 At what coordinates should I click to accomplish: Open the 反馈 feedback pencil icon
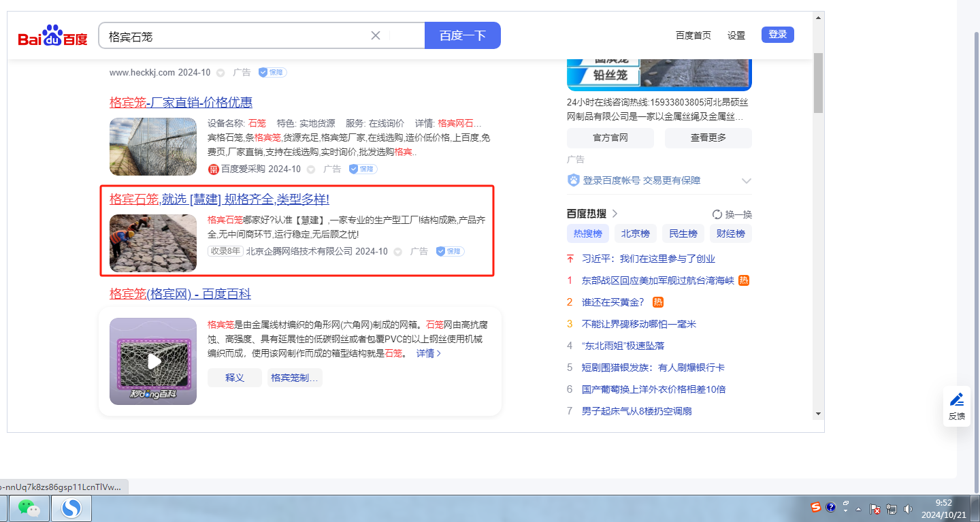pyautogui.click(x=957, y=399)
